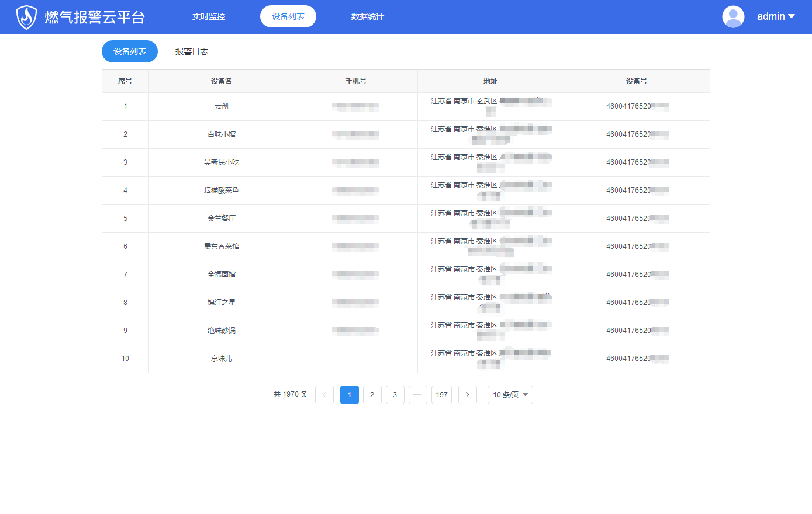Screen dimensions: 812x514
Task: Open the admin account dropdown
Action: point(776,17)
